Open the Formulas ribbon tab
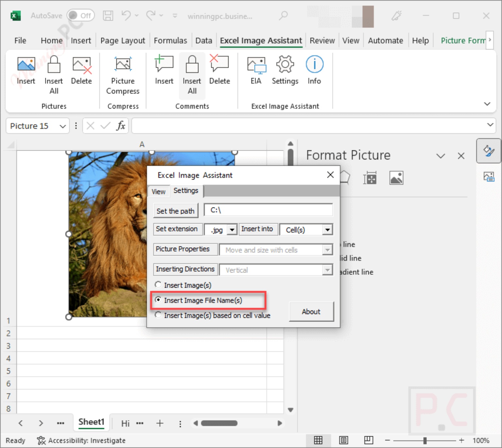The width and height of the screenshot is (502, 448). tap(170, 41)
